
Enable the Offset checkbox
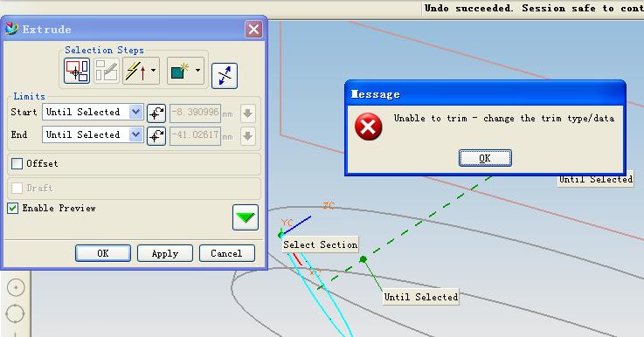pos(17,164)
